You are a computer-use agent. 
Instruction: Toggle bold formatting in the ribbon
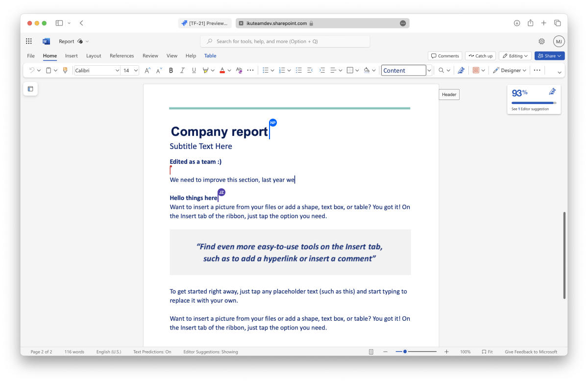tap(171, 71)
